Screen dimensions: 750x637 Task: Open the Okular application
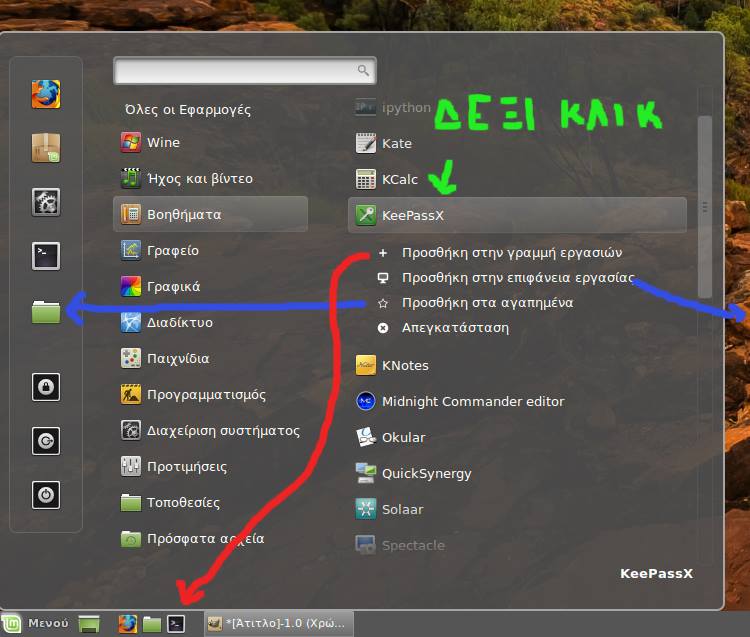pos(403,438)
